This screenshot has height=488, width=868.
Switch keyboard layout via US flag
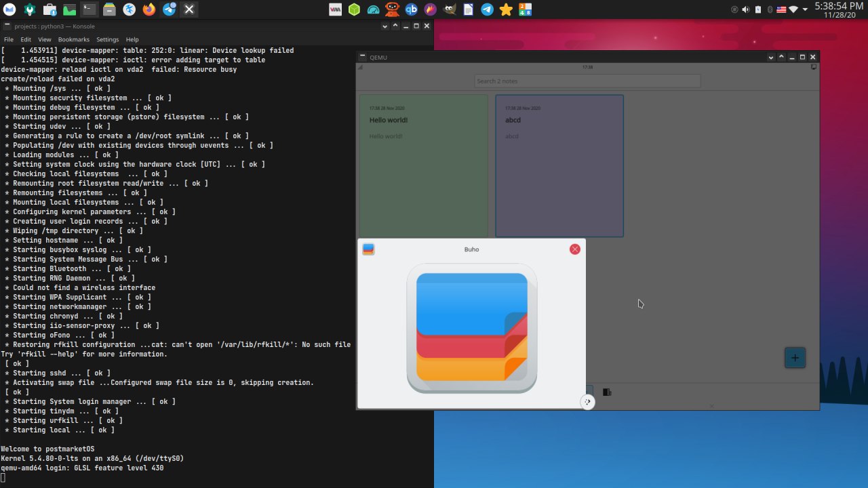tap(781, 9)
